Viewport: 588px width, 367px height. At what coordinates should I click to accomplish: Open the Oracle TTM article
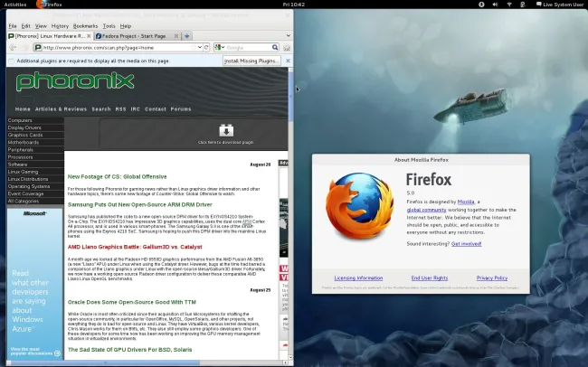tap(132, 302)
